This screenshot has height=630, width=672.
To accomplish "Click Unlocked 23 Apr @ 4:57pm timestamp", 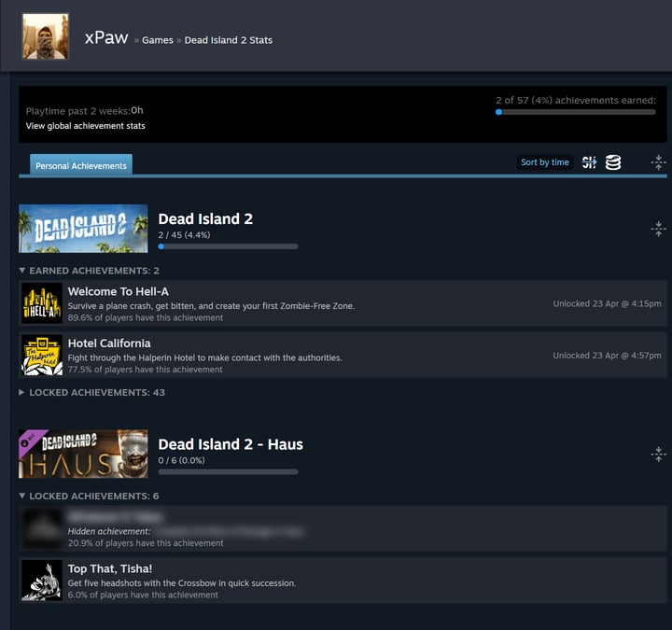I will [607, 356].
